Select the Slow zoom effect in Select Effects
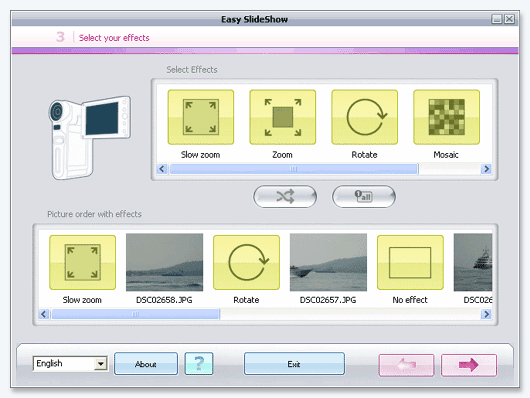530x398 pixels. point(200,117)
